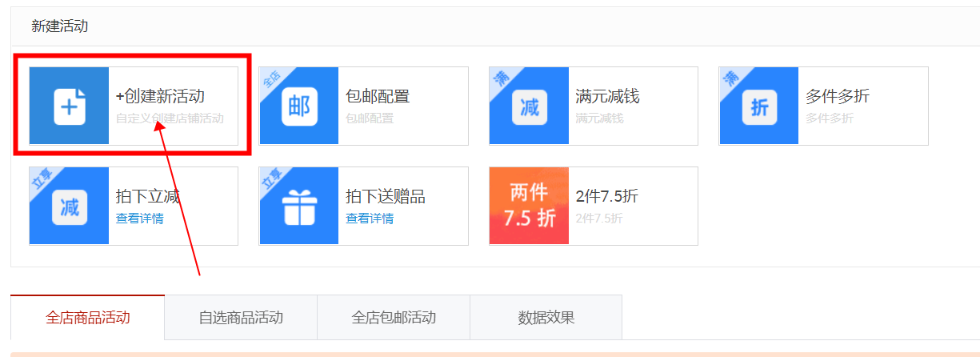Click the blue plus document icon
This screenshot has width=980, height=357.
click(x=70, y=106)
